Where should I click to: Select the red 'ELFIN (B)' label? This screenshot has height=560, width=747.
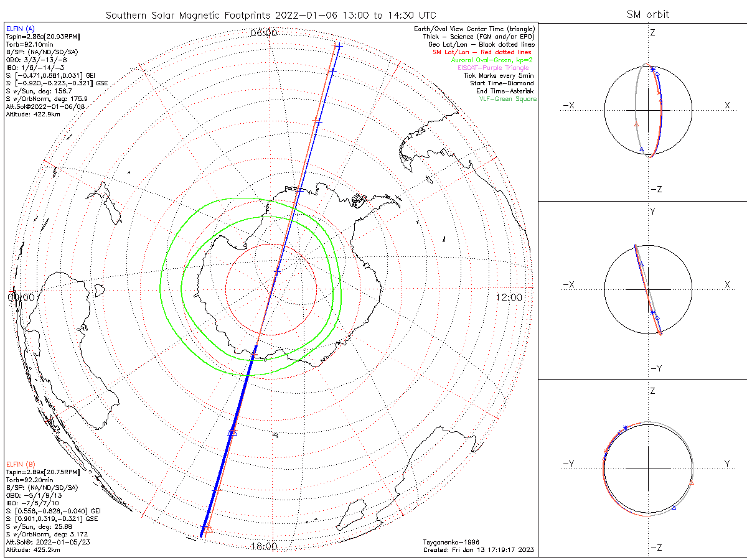coord(21,464)
